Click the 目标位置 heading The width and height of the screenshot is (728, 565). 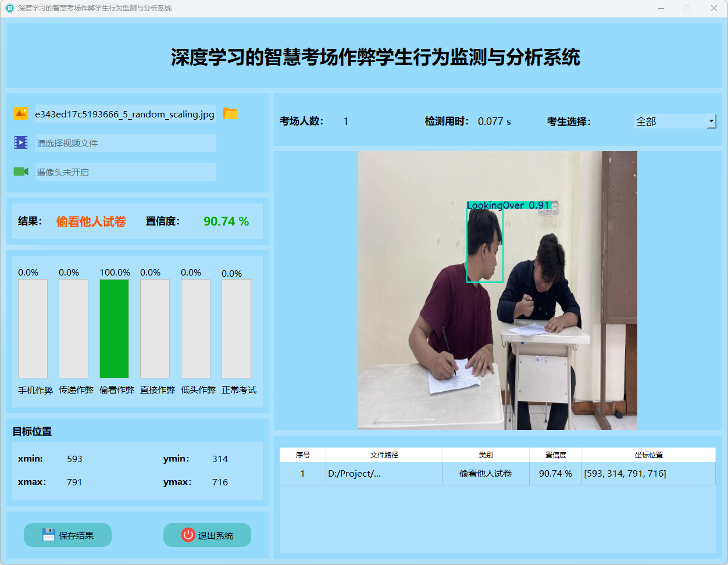[32, 431]
